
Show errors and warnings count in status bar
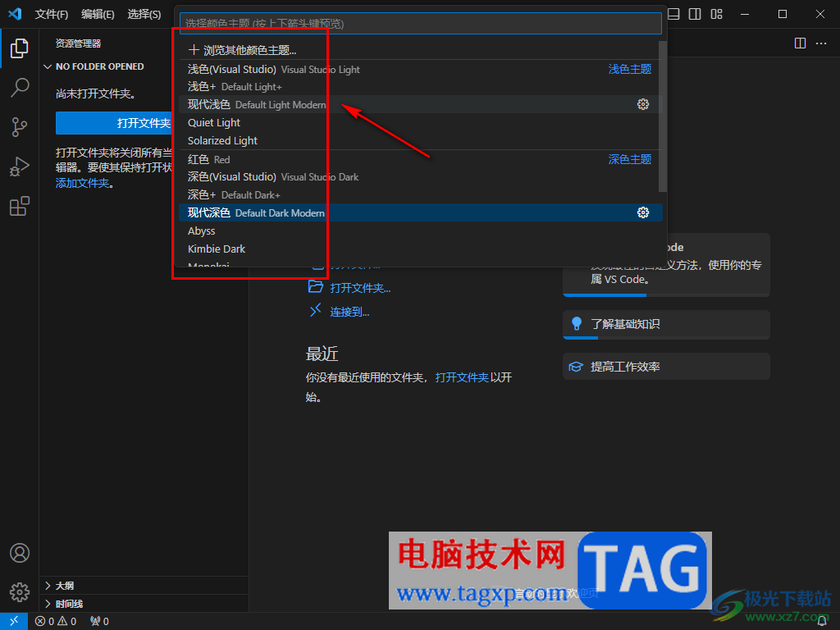click(x=56, y=622)
